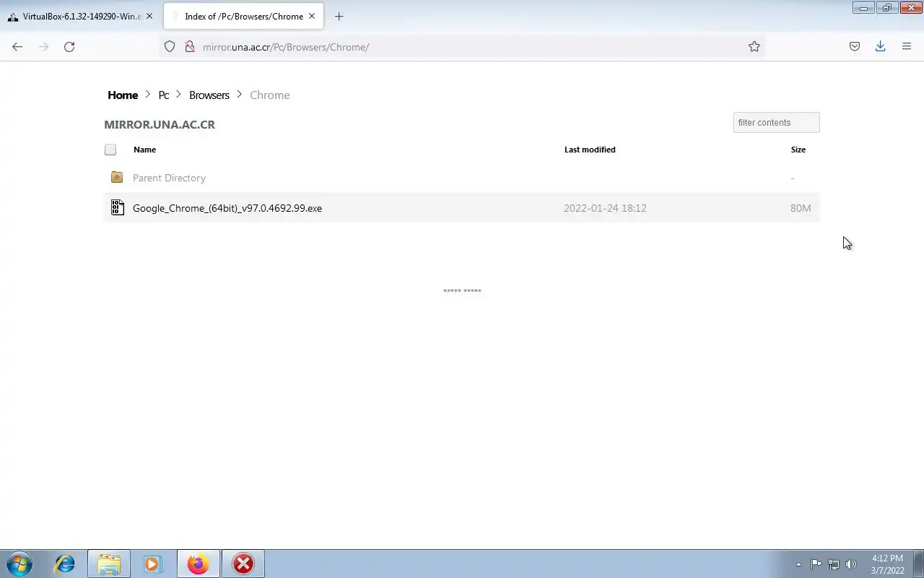This screenshot has width=924, height=578.
Task: Open Action Center flag icon
Action: coord(816,564)
